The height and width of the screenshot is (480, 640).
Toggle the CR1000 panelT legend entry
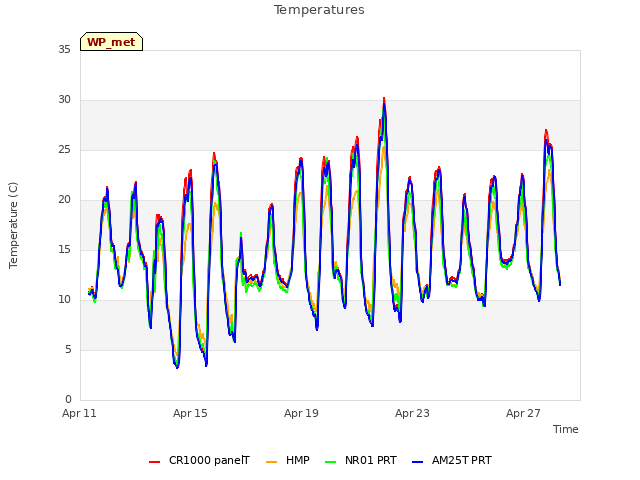pos(199,460)
